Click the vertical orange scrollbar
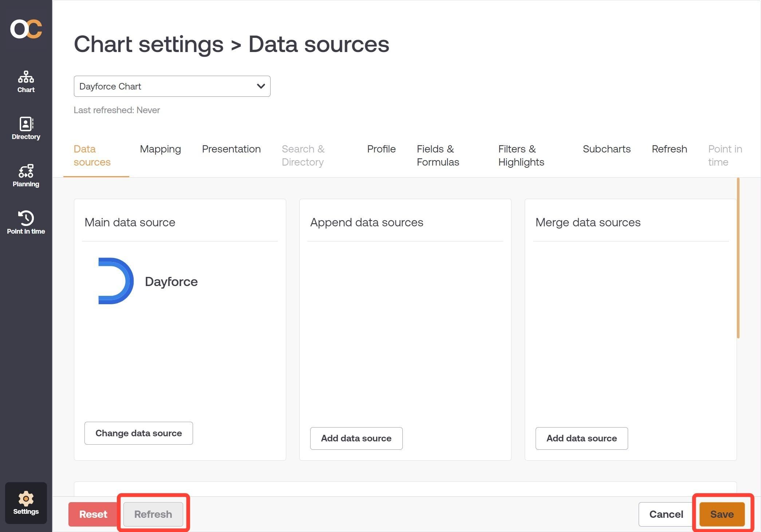Screen dimensions: 761x532 point(738,258)
